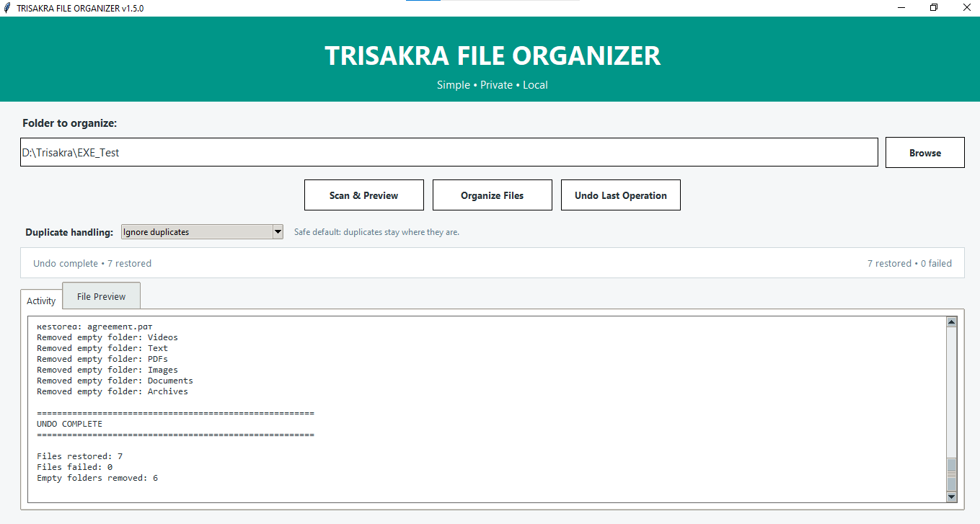Run Scan & Preview

tap(364, 195)
